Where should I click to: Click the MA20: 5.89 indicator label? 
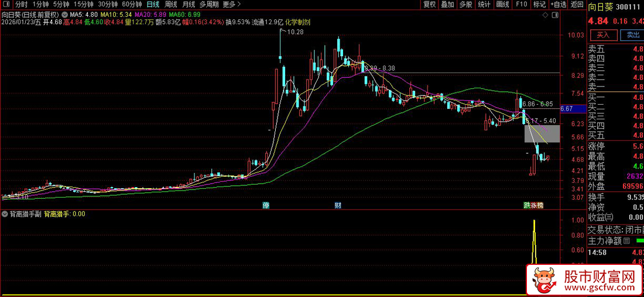[150, 15]
